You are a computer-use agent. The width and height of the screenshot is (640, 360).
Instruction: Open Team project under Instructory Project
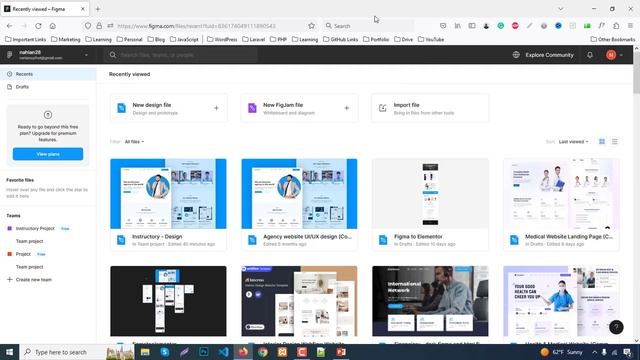(29, 241)
